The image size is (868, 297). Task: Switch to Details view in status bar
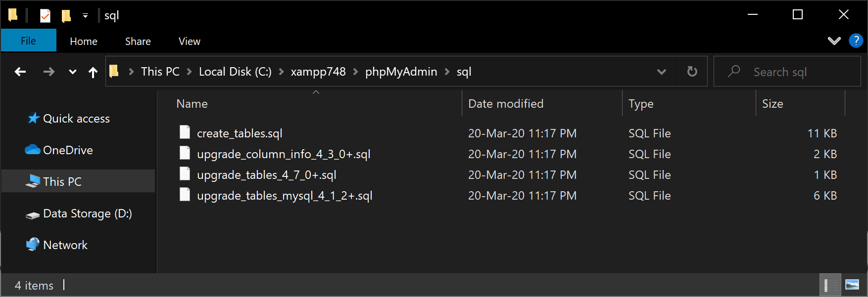830,285
